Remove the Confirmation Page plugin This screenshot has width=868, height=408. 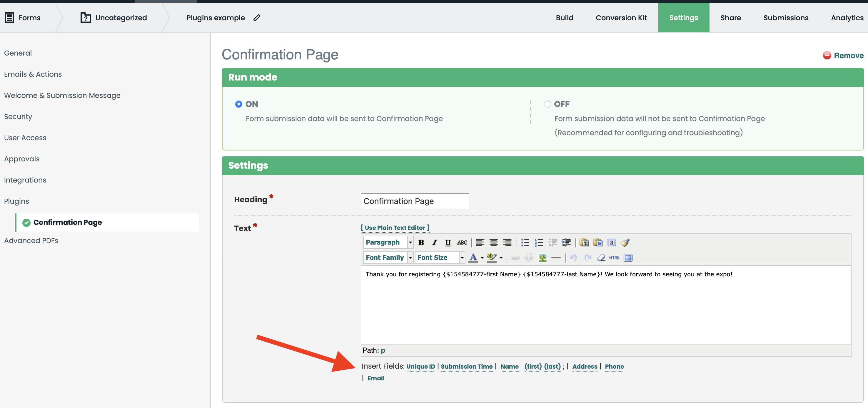[x=843, y=55]
